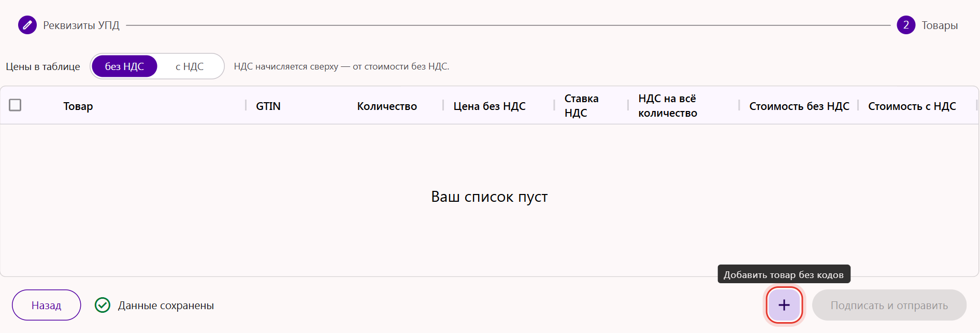Go back with the Назад button
This screenshot has height=333, width=980.
pos(47,305)
